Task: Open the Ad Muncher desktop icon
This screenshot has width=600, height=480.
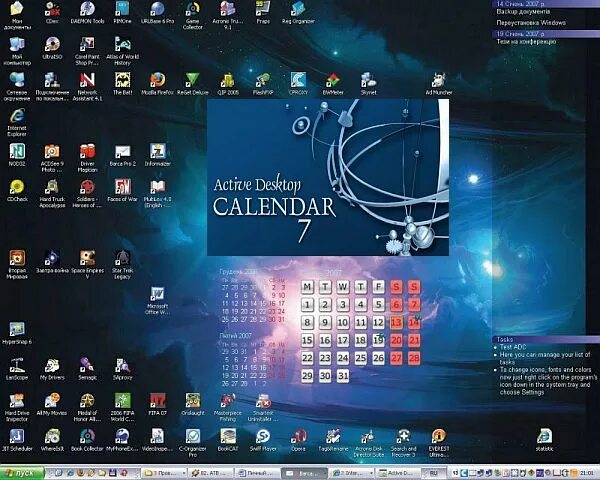Action: [439, 84]
